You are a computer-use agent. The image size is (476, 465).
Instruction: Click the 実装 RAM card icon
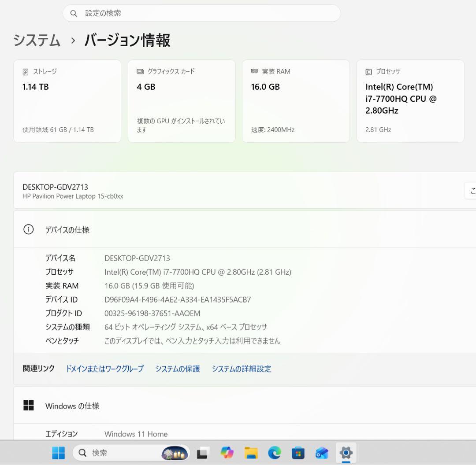254,71
